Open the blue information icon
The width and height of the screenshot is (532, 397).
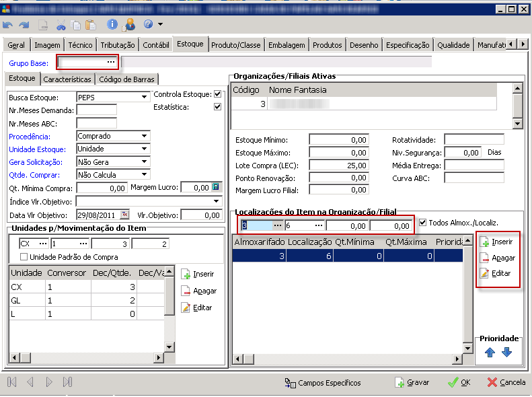(112, 25)
